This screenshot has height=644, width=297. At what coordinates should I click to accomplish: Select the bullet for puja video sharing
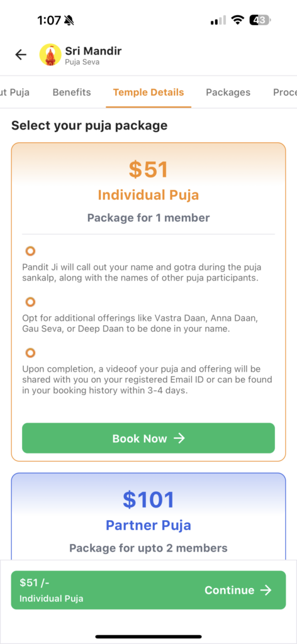[x=30, y=353]
